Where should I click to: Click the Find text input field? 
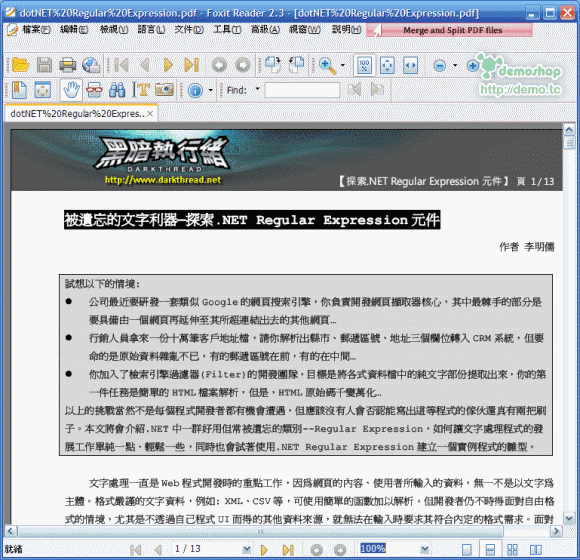302,90
